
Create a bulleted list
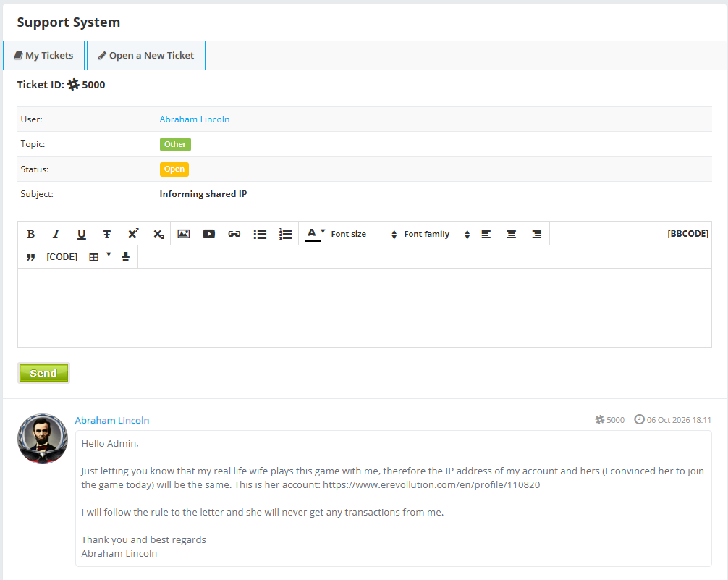[260, 234]
